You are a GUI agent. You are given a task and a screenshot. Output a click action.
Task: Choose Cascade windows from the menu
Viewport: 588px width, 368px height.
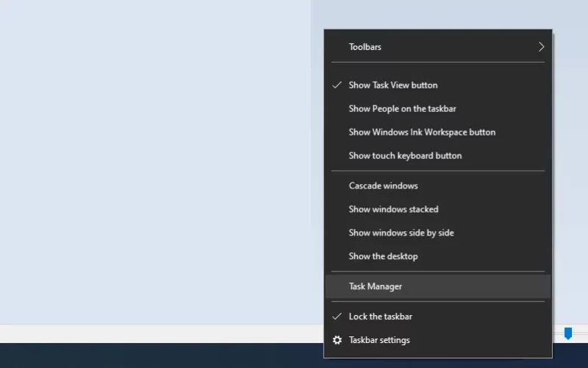[x=438, y=186]
